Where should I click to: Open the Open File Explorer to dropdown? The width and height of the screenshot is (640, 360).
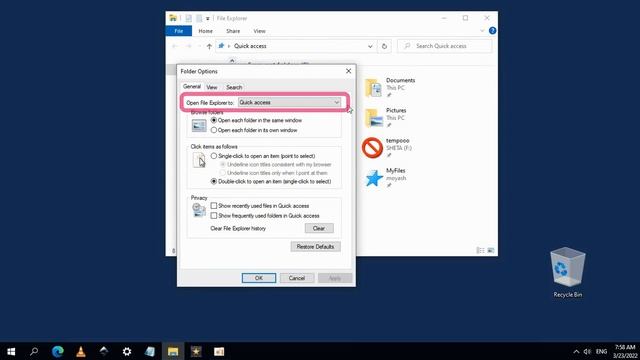pos(289,102)
